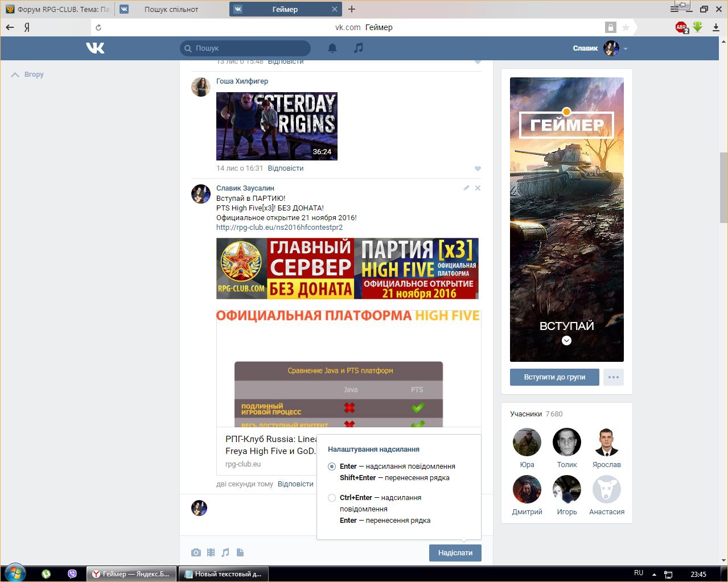Viewport: 728px width, 582px height.
Task: Reply to the comment dated 14 лис о 16:31
Action: click(286, 168)
